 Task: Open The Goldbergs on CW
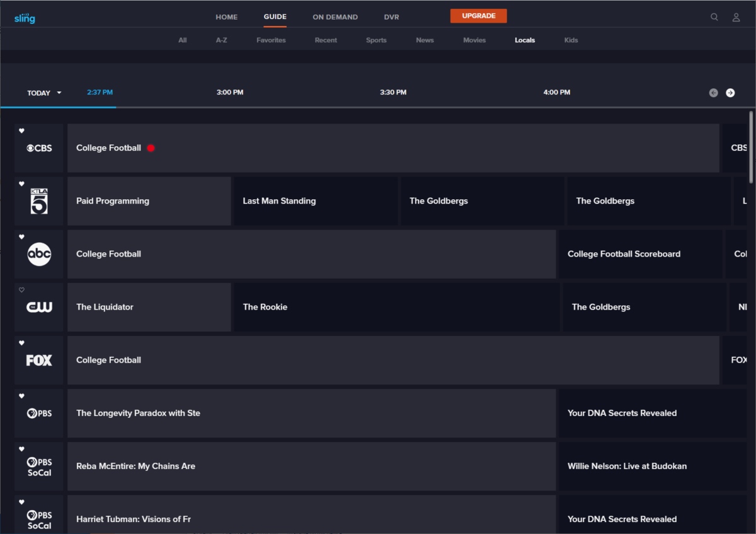pos(644,307)
